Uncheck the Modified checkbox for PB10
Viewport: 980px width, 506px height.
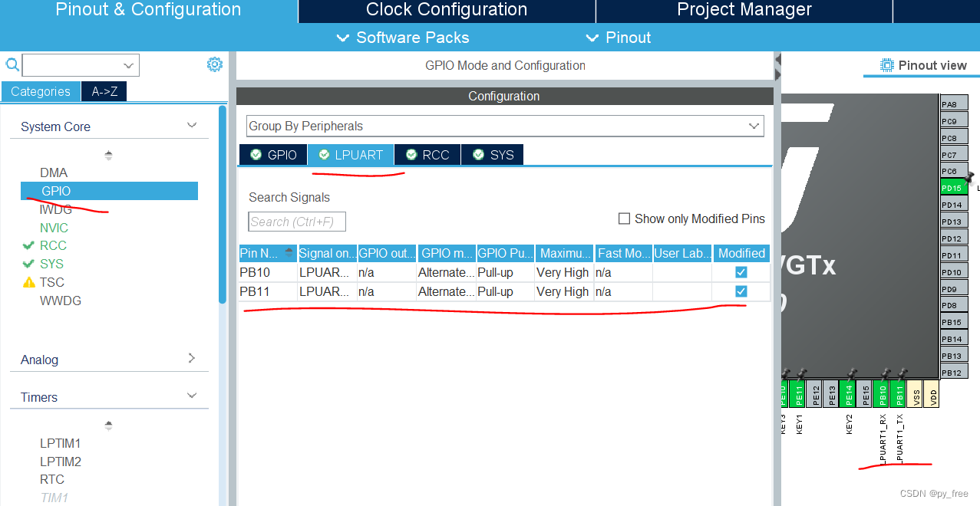click(740, 271)
